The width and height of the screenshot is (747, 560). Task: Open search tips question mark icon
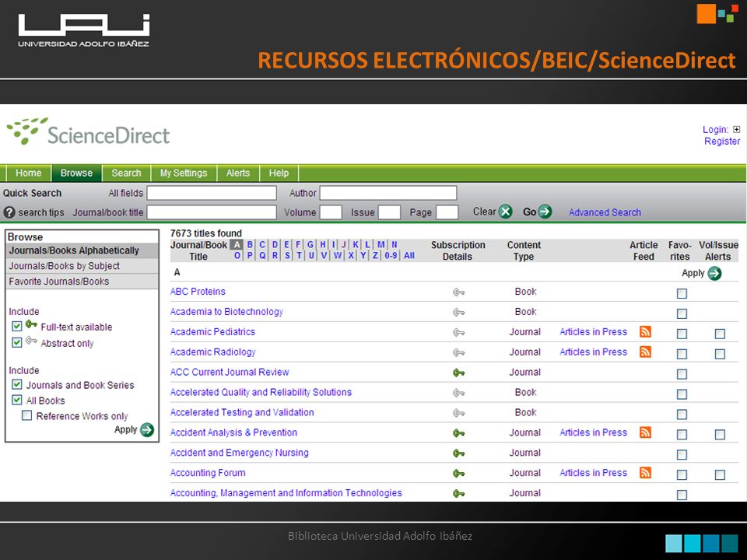click(9, 212)
